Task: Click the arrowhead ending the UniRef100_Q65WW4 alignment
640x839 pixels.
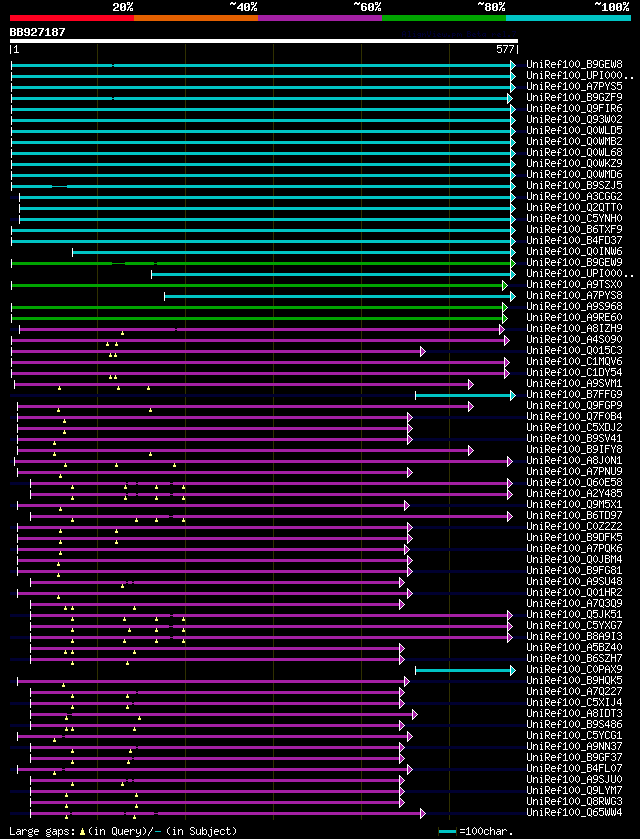Action: 423,813
